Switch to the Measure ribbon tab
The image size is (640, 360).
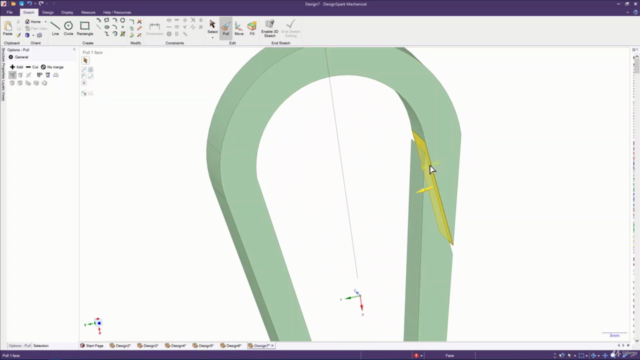tap(88, 13)
